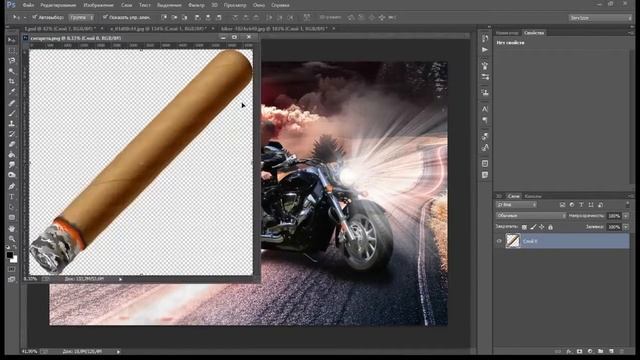640x360 pixels.
Task: Select the Brush tool
Action: click(11, 113)
